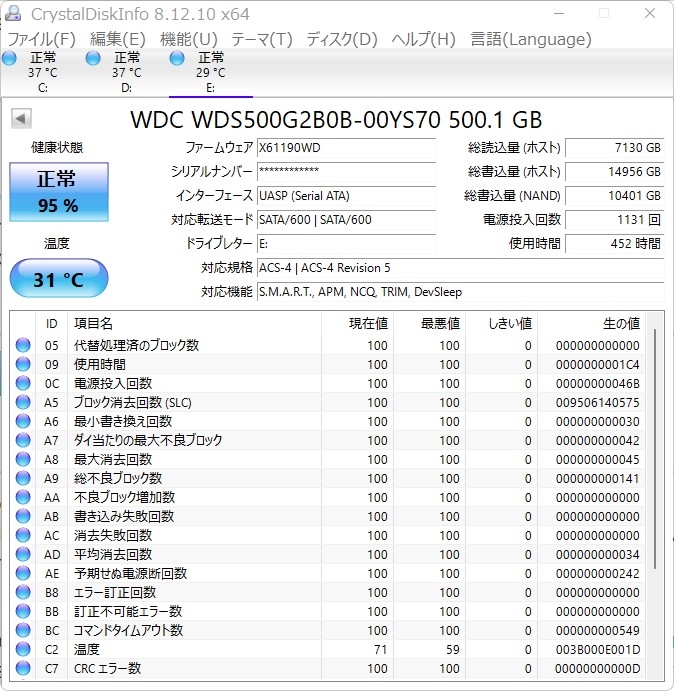Open the テーマ(T) menu
This screenshot has height=691, width=674.
262,39
